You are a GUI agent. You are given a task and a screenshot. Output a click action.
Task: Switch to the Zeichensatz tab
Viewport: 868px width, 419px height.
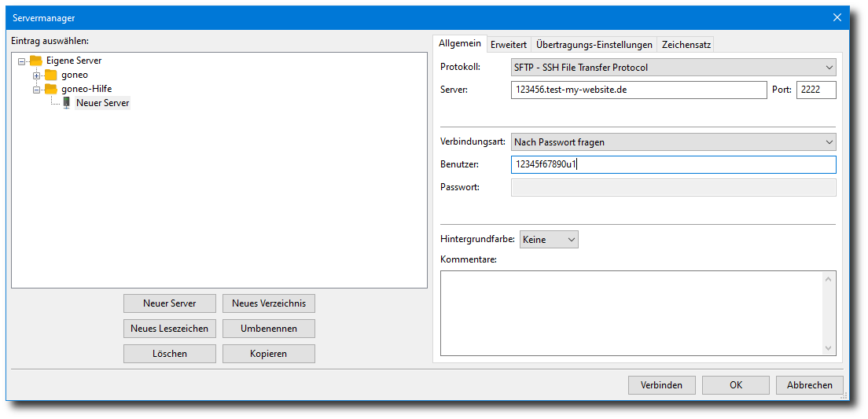pyautogui.click(x=686, y=45)
